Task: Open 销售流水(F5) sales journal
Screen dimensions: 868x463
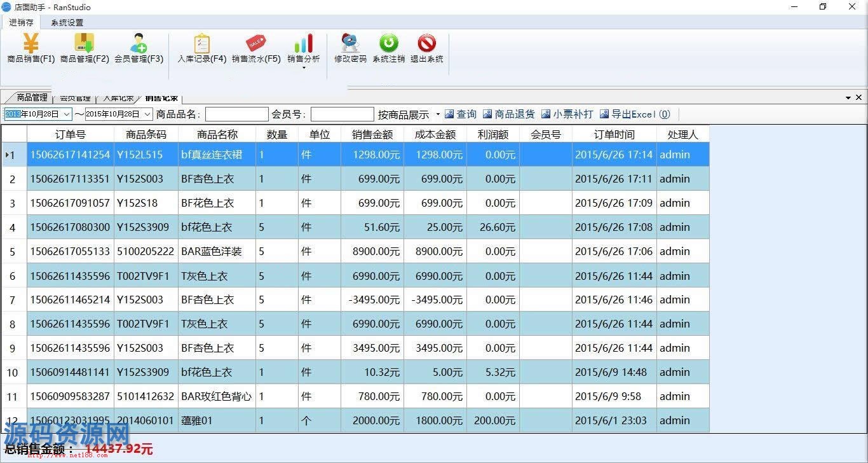Action: tap(256, 48)
